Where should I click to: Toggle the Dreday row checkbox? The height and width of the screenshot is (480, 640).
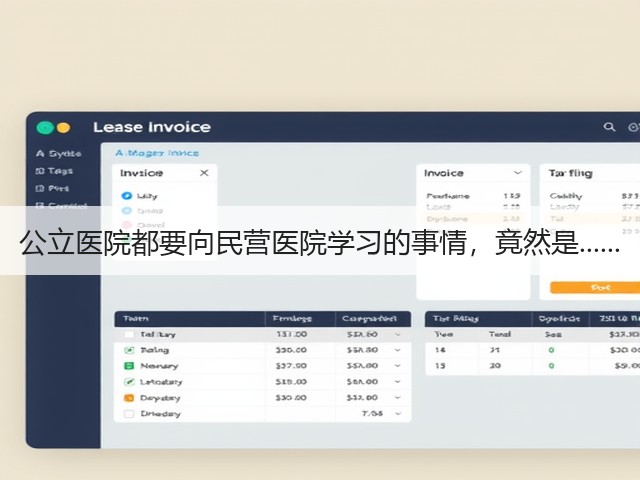129,413
